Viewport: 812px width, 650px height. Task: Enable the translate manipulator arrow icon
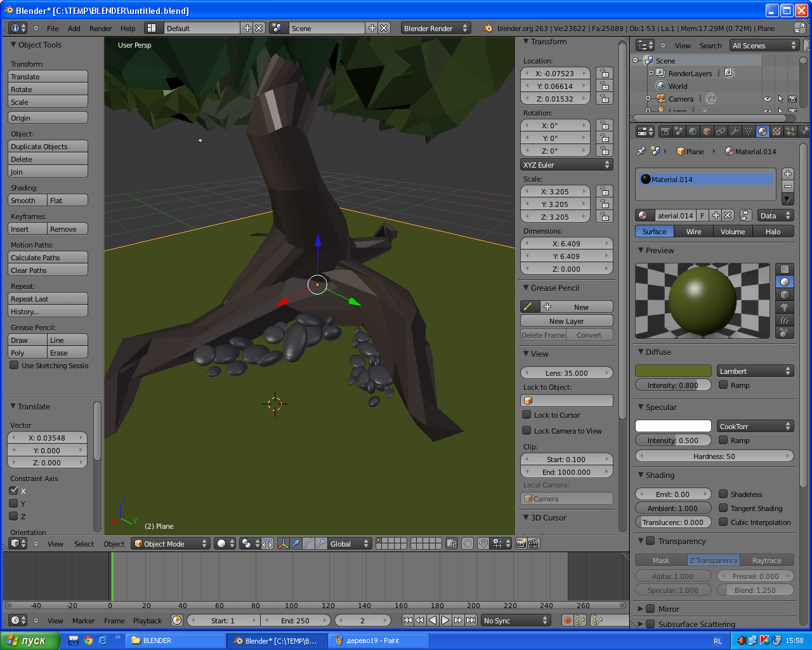[296, 543]
